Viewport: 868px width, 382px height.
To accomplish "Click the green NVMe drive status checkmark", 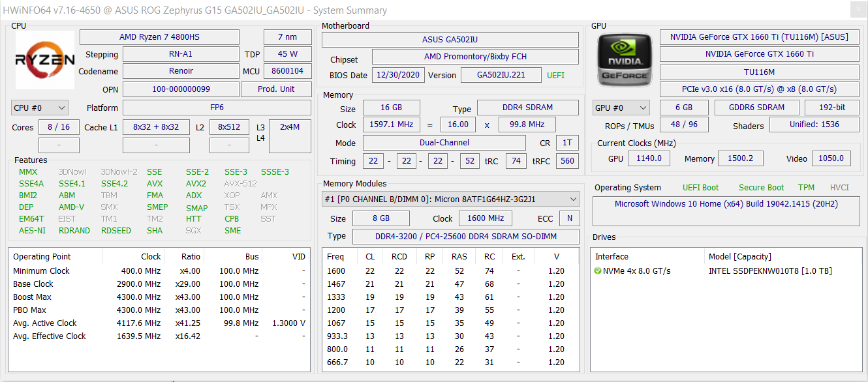I will click(598, 271).
